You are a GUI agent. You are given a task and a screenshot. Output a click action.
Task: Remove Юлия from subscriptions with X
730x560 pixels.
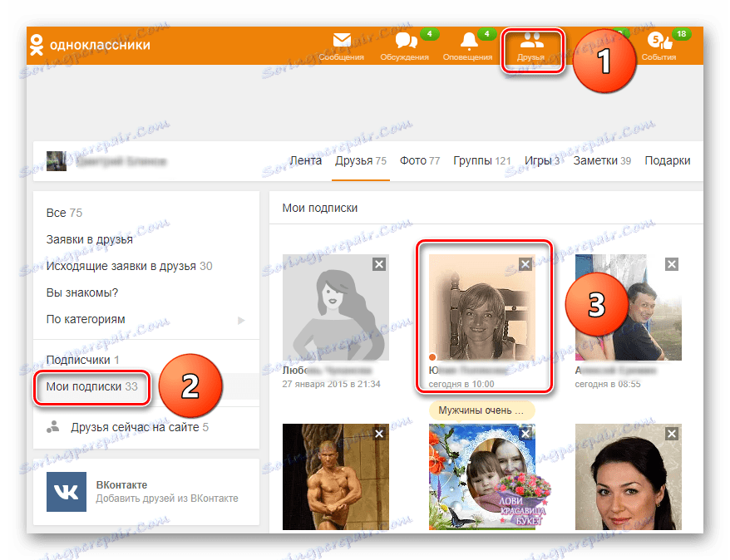(x=525, y=263)
